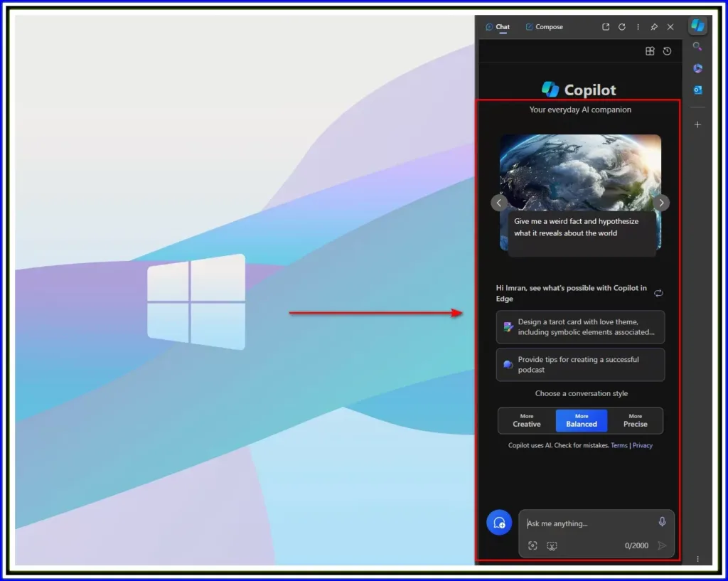Open Microsoft 365 icon in Edge sidebar
The width and height of the screenshot is (728, 581).
click(x=697, y=68)
